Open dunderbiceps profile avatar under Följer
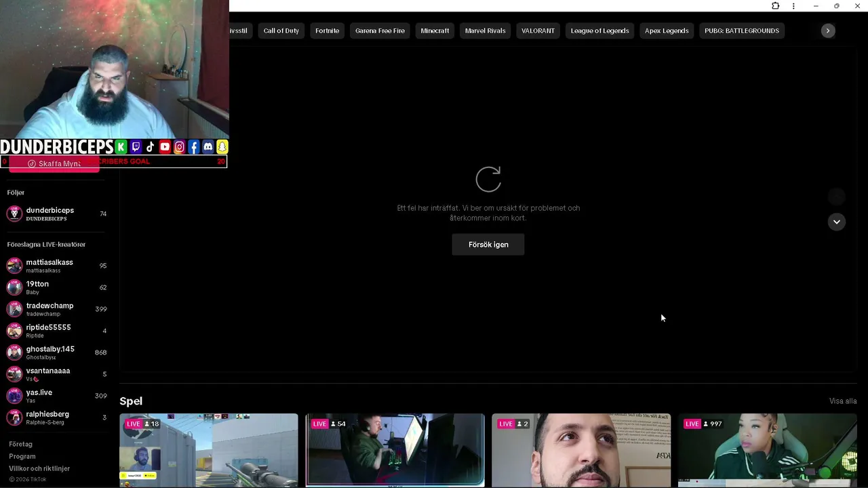 tap(14, 213)
